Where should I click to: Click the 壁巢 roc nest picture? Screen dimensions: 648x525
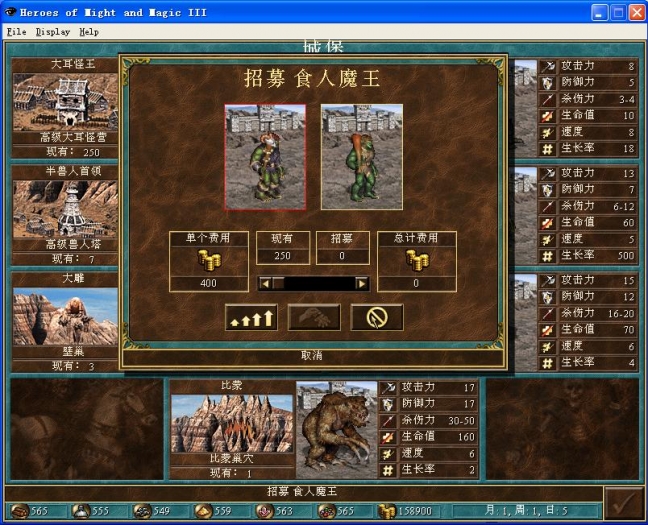[x=65, y=317]
